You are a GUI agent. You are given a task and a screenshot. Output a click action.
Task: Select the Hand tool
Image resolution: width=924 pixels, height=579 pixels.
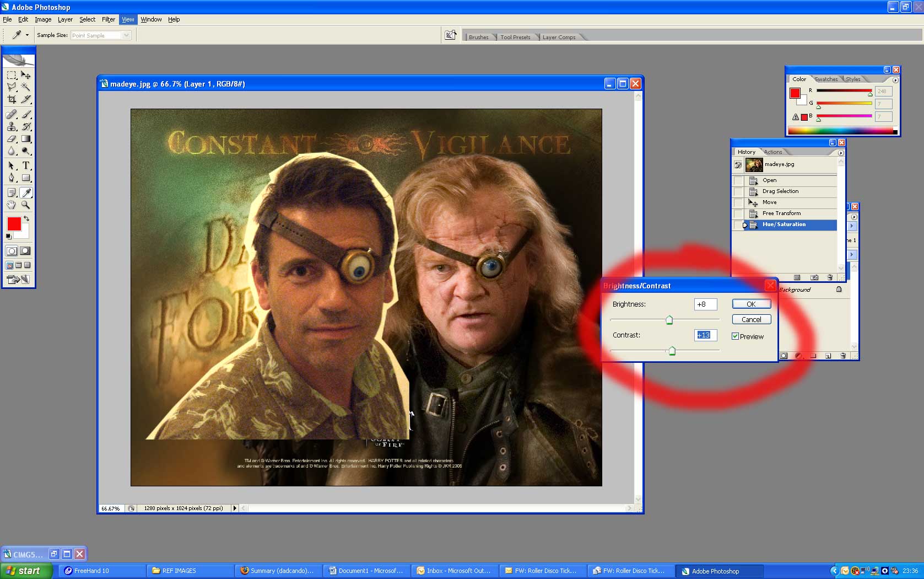coord(12,205)
